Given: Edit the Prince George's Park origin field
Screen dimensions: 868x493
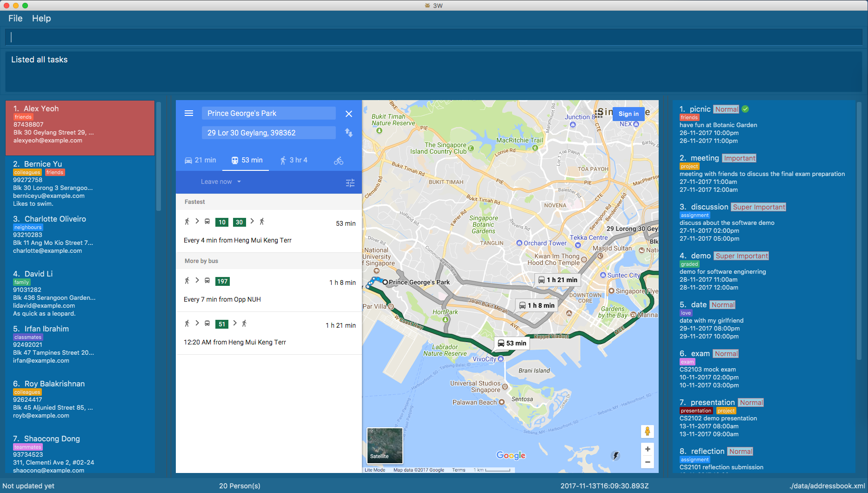Looking at the screenshot, I should 269,113.
